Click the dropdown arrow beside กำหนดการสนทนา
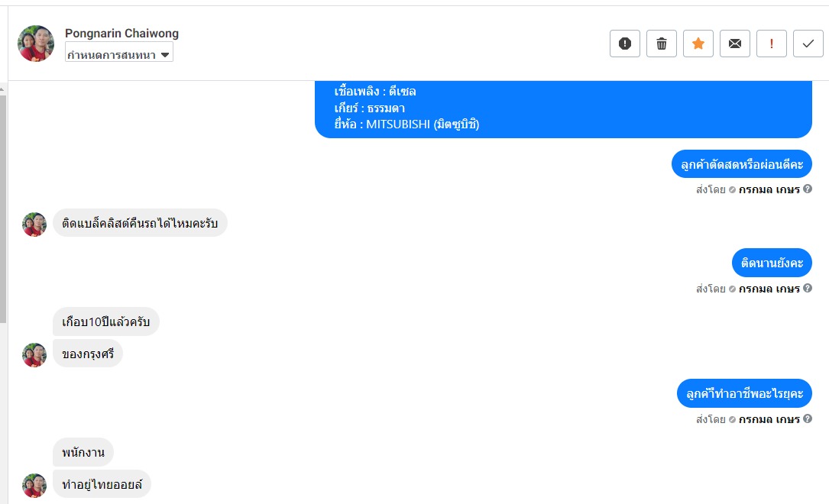This screenshot has width=829, height=504. click(x=165, y=54)
